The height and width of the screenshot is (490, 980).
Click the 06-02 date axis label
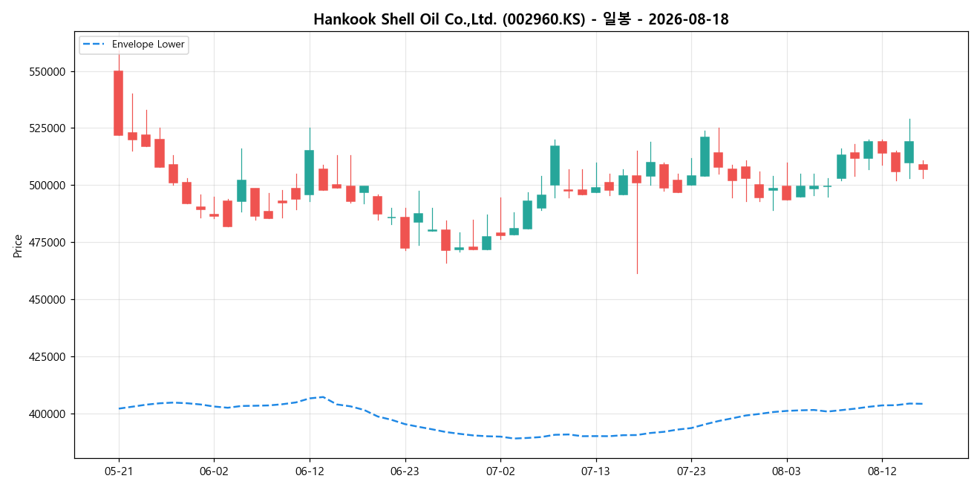coord(214,471)
